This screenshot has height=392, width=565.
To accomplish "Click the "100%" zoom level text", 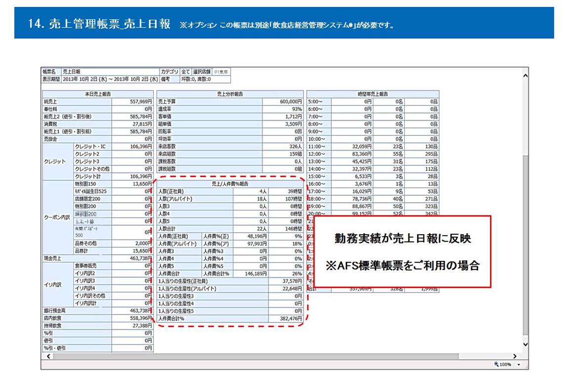I will coord(505,365).
